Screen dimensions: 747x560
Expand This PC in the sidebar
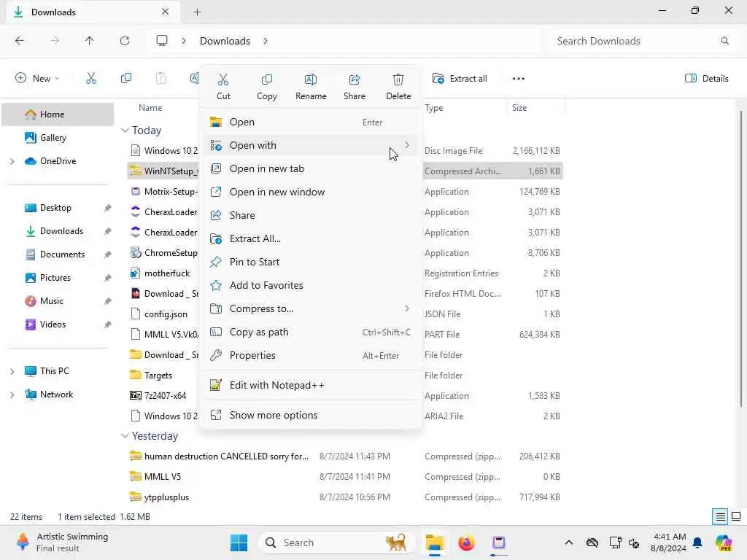[x=12, y=371]
